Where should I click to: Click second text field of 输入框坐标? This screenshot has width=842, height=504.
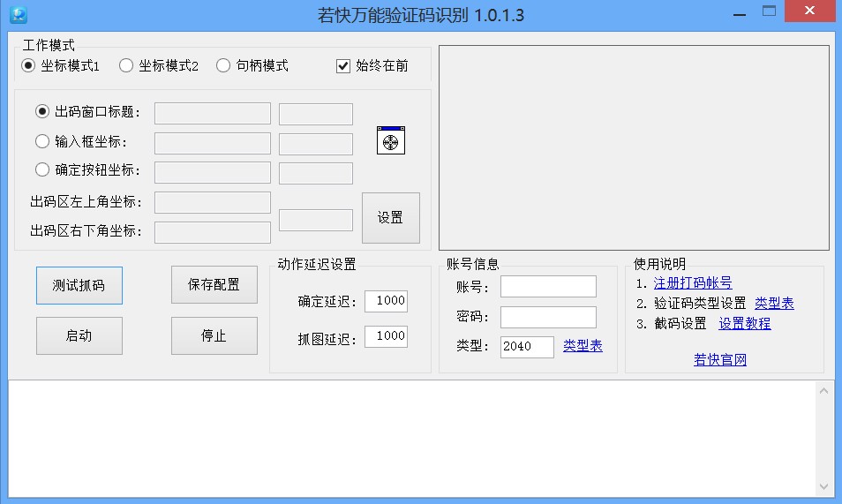pos(316,144)
